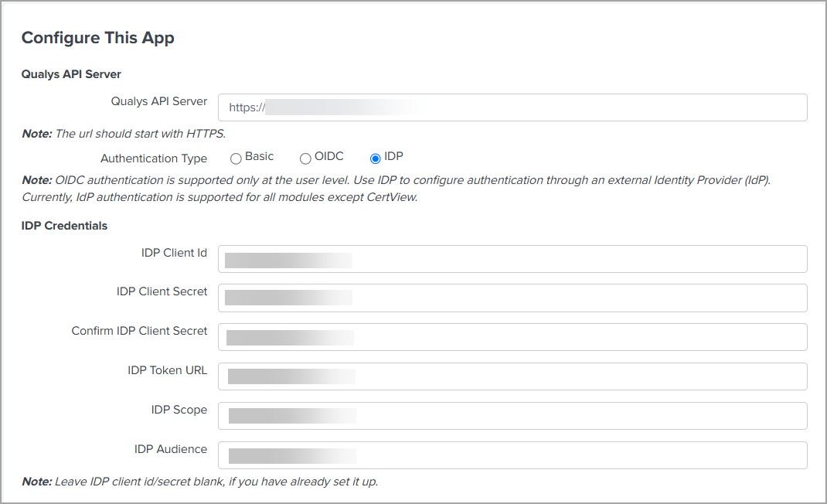Click the note about leaving IDP client id/secret blank
The image size is (827, 504).
tap(200, 482)
